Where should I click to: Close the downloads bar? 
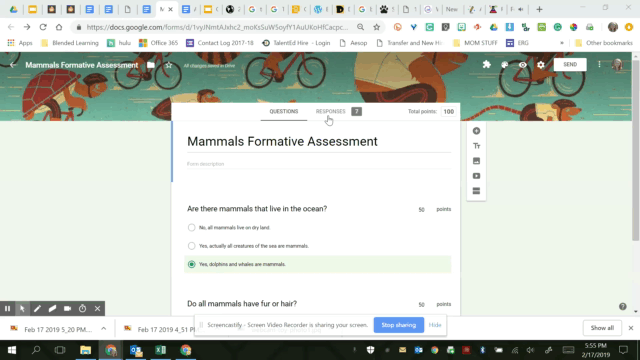click(x=631, y=328)
